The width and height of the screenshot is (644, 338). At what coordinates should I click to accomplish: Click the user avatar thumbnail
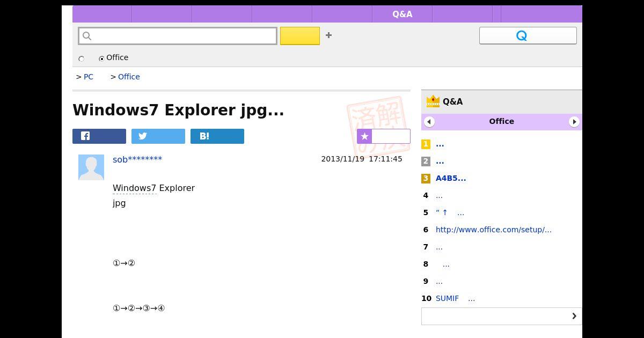[91, 167]
